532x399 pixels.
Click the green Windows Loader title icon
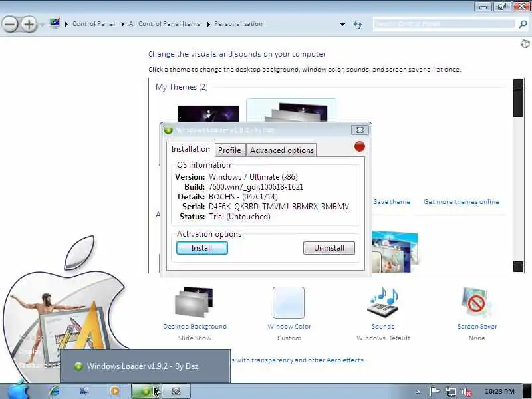click(168, 130)
